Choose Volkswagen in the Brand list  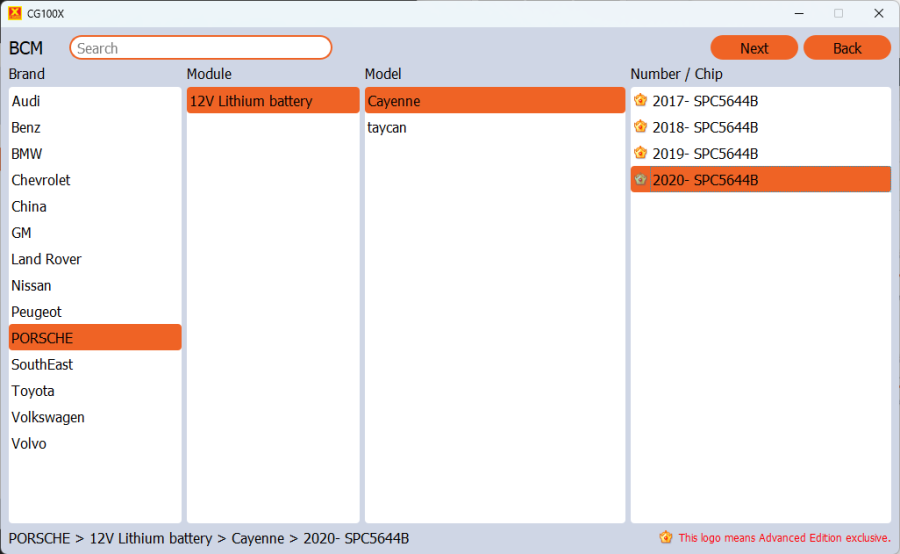pos(48,417)
